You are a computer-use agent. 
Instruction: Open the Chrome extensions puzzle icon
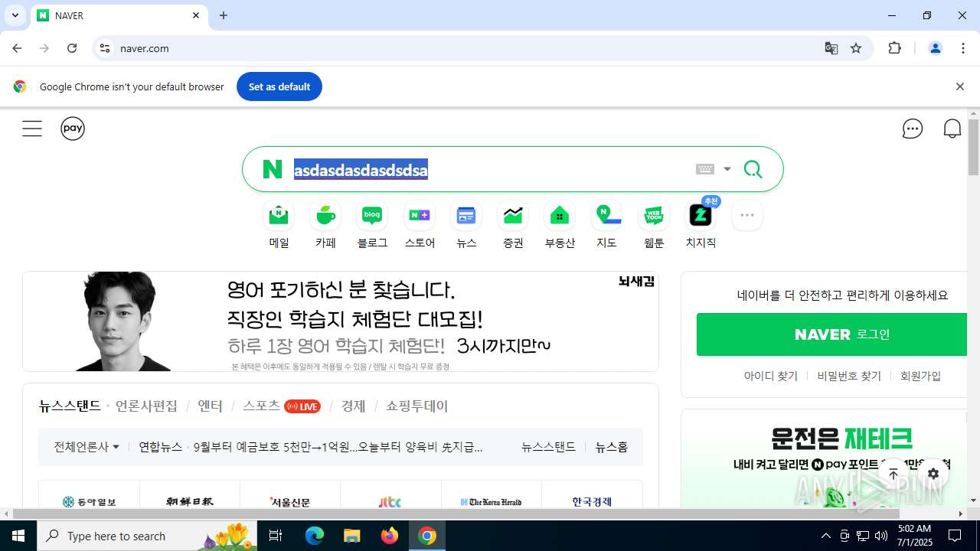(894, 48)
